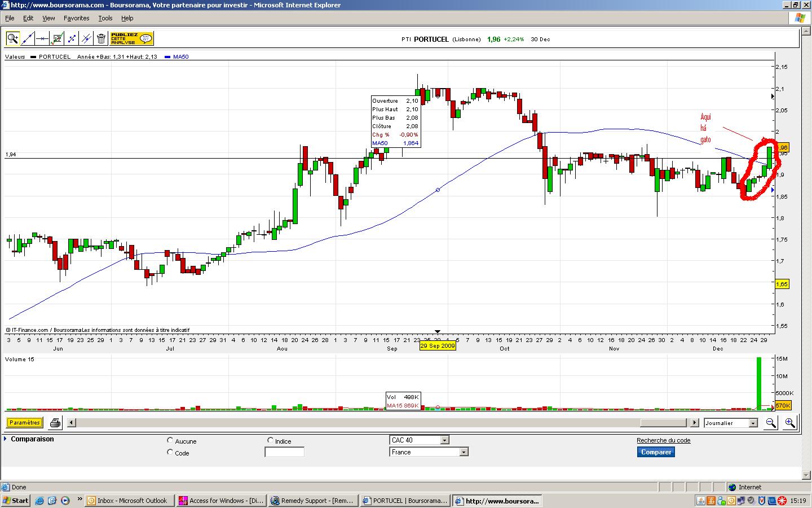Click the red system tray icon near clock
812x508 pixels.
point(782,500)
